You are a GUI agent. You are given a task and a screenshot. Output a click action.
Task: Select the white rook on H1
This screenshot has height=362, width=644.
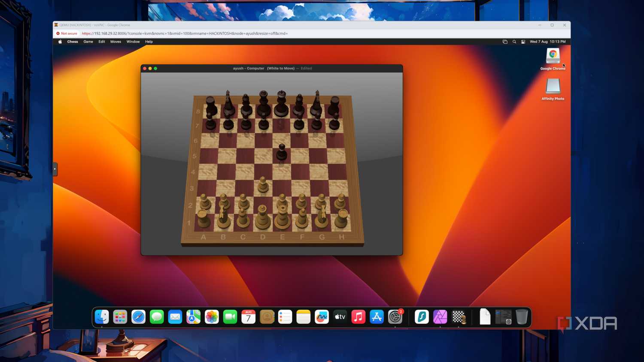[x=342, y=219]
